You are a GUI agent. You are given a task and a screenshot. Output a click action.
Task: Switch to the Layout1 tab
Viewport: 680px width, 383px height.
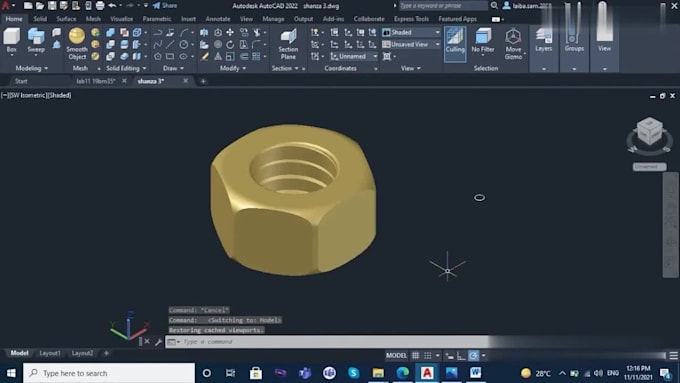[x=50, y=353]
